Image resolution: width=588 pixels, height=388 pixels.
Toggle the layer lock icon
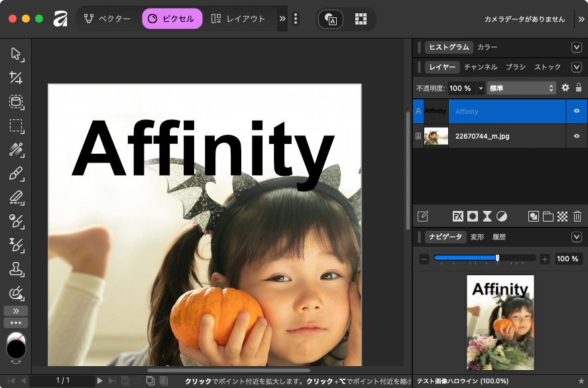[x=579, y=88]
